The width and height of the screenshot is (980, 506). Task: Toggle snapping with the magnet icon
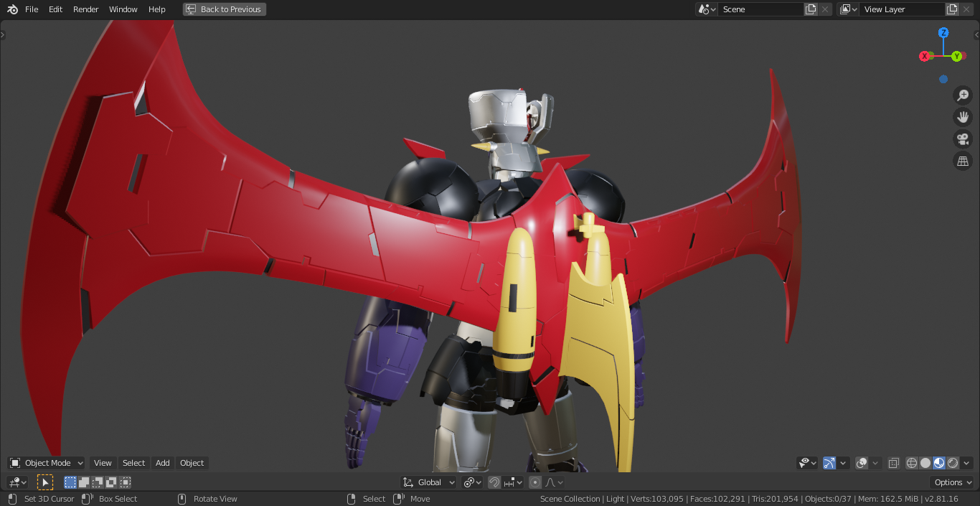pyautogui.click(x=494, y=482)
